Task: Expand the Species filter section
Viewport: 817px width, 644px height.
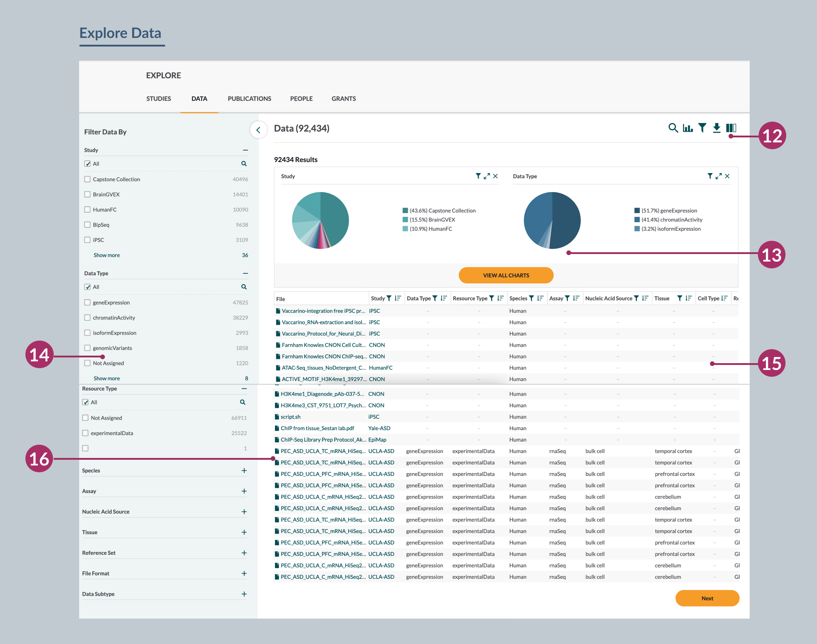Action: pyautogui.click(x=244, y=470)
